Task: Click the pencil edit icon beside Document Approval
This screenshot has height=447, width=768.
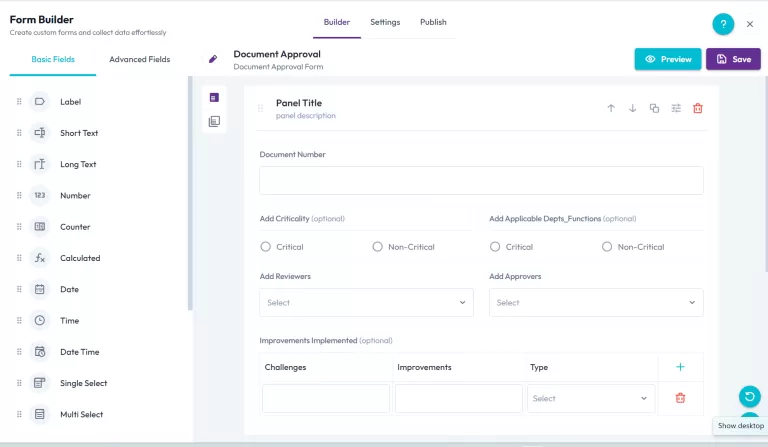Action: click(x=213, y=59)
